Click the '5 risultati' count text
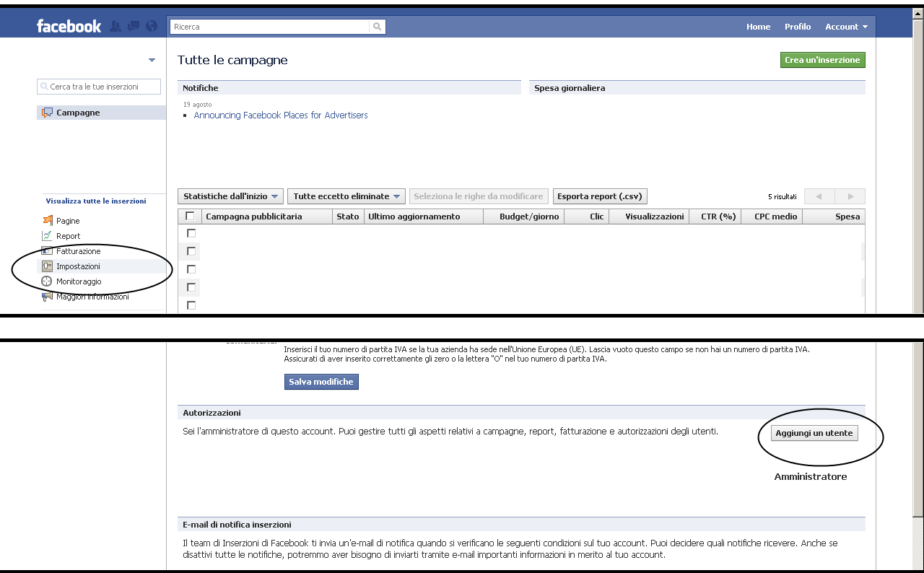Viewport: 924px width, 573px height. coord(783,196)
